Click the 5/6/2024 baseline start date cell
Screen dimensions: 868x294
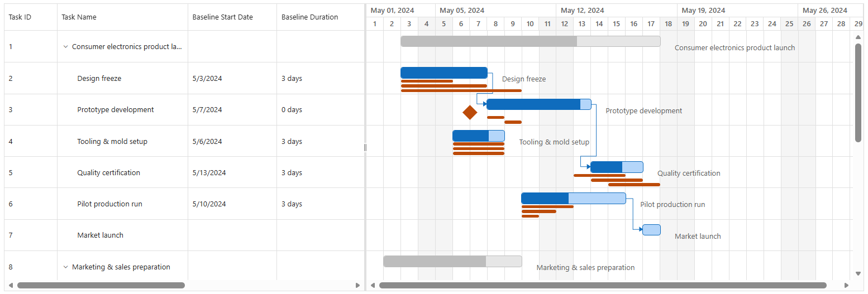point(232,142)
